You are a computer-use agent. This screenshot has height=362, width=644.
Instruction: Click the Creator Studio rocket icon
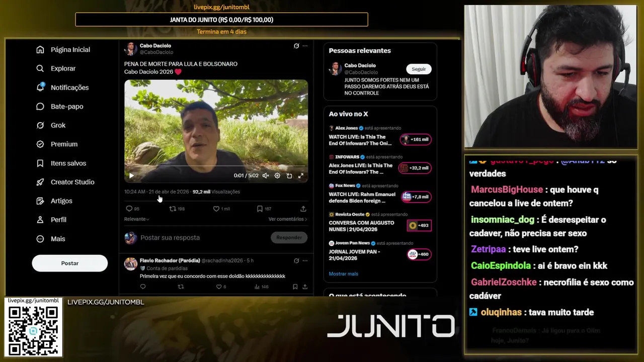[40, 182]
